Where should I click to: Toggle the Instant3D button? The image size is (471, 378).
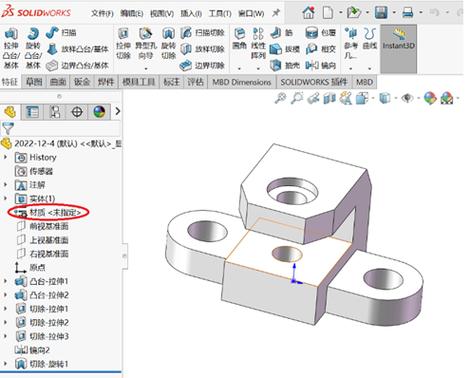tap(399, 49)
